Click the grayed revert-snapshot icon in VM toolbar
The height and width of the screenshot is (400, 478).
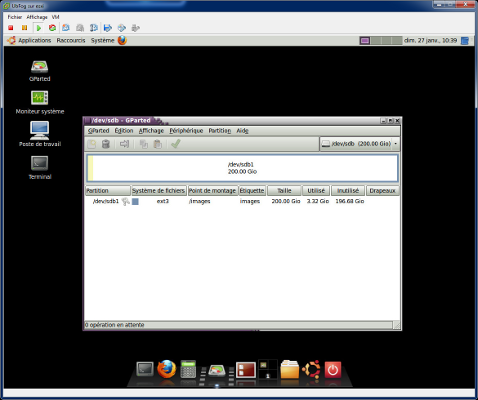[80, 28]
